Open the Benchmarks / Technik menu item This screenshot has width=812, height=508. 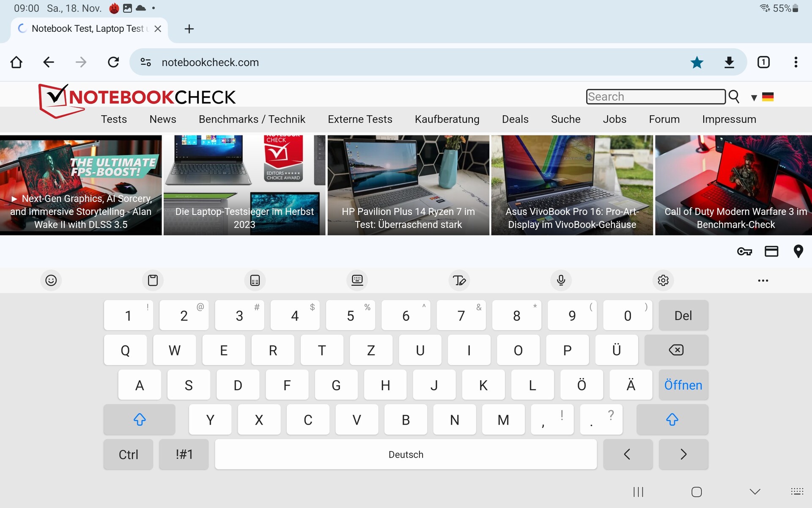(252, 119)
